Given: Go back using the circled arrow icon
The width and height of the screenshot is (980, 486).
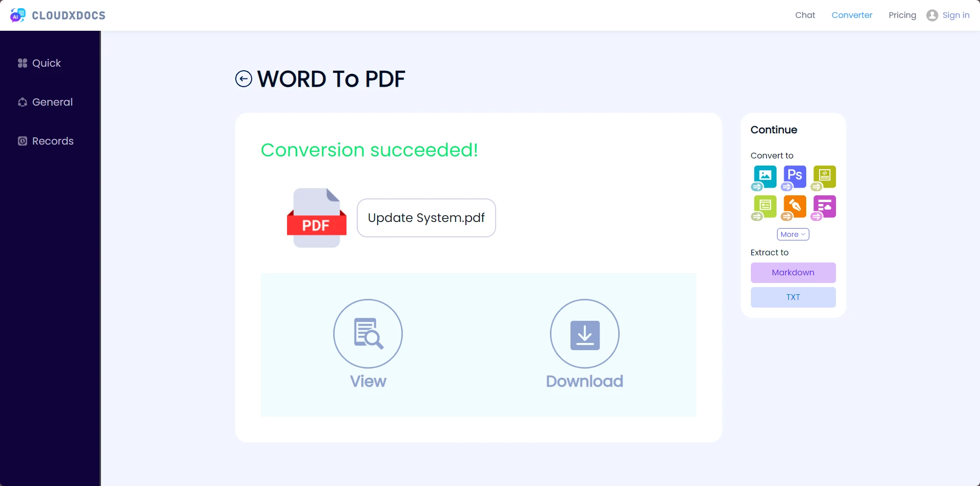Looking at the screenshot, I should tap(243, 79).
